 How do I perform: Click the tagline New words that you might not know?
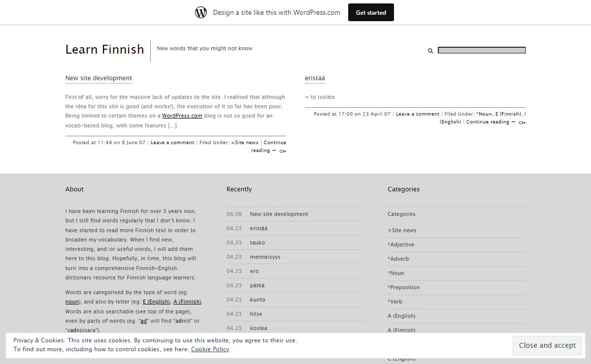(204, 48)
